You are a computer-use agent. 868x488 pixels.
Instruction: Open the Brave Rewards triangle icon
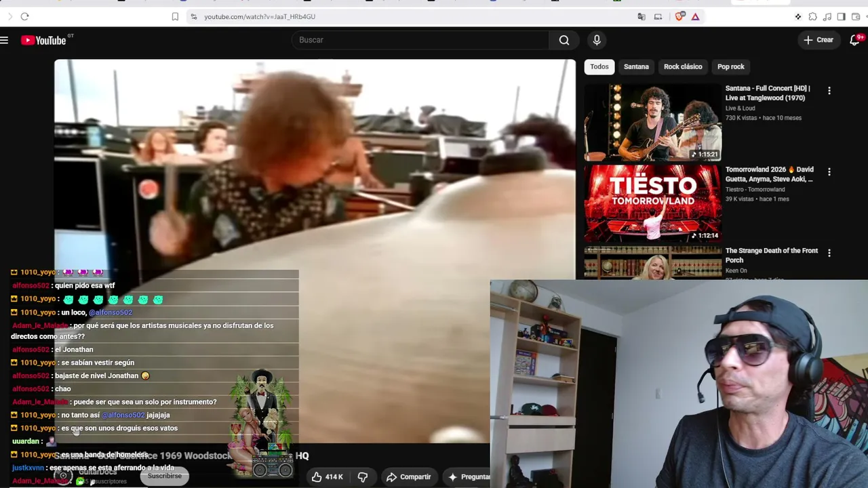coord(695,16)
